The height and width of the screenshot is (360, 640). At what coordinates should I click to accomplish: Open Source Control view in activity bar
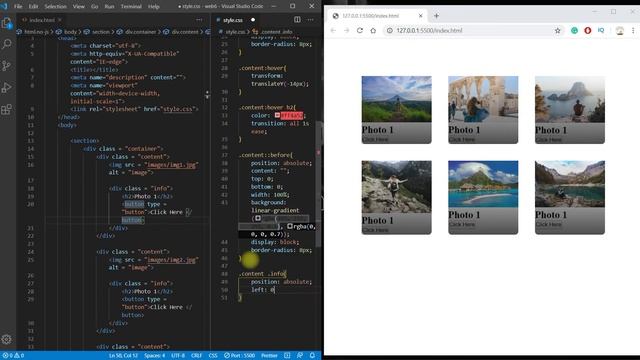point(7,66)
